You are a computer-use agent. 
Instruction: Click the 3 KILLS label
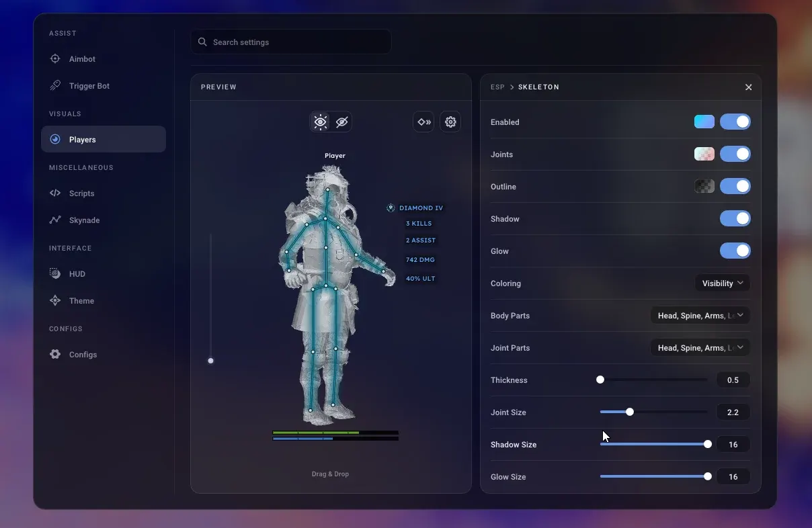coord(419,224)
